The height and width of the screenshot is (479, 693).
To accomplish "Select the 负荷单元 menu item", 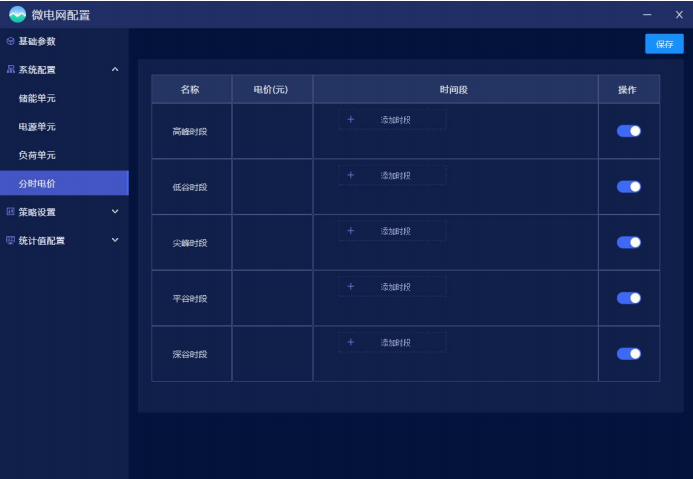I will 38,156.
